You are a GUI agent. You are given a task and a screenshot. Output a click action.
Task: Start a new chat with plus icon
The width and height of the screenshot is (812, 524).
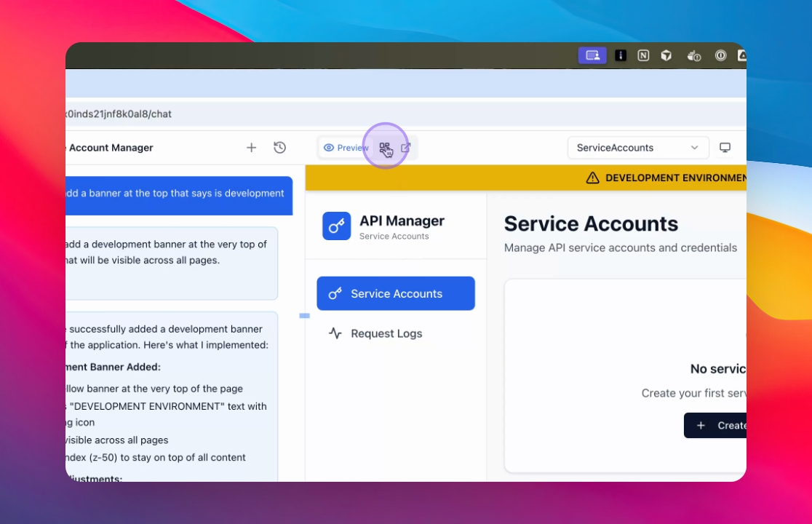[251, 148]
